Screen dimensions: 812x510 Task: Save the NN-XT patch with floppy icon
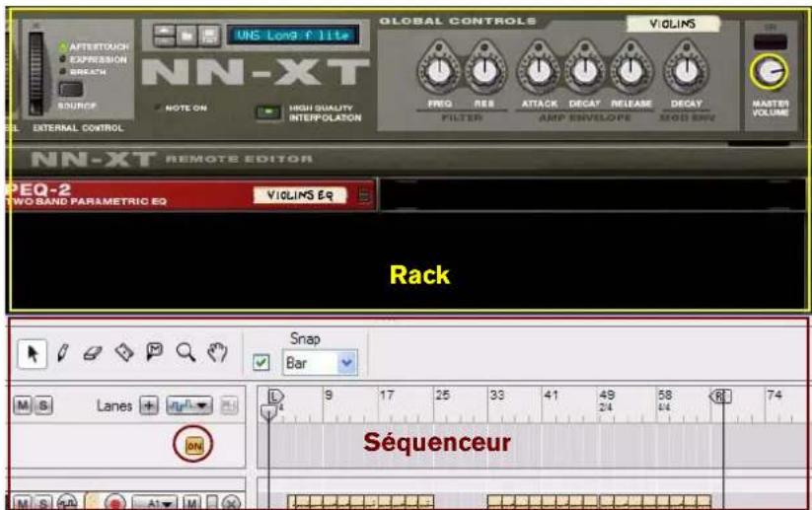209,36
